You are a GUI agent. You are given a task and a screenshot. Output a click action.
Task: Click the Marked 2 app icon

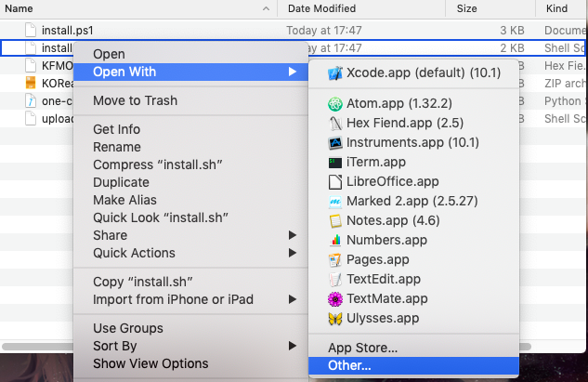(335, 201)
